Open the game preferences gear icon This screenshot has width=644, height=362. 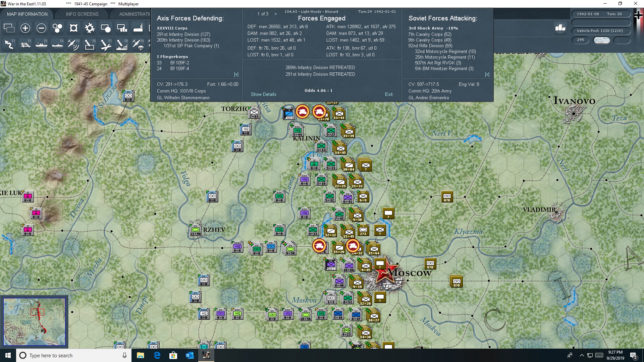[x=90, y=28]
